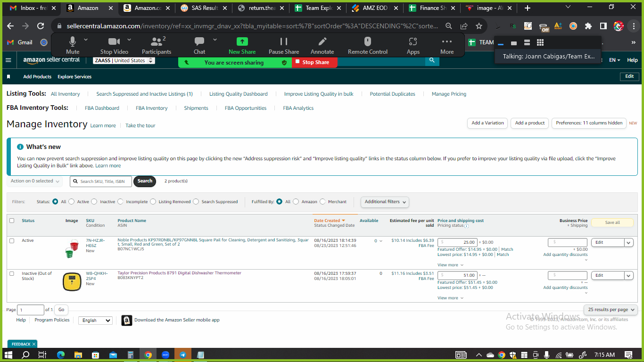Open Chrome from the taskbar

(x=148, y=354)
